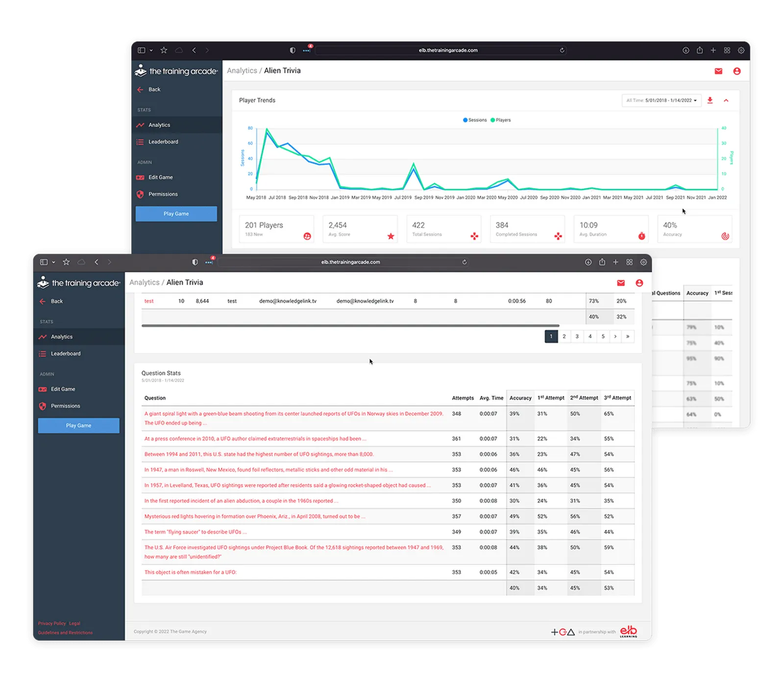Click the share icon in the front window toolbar

(602, 262)
